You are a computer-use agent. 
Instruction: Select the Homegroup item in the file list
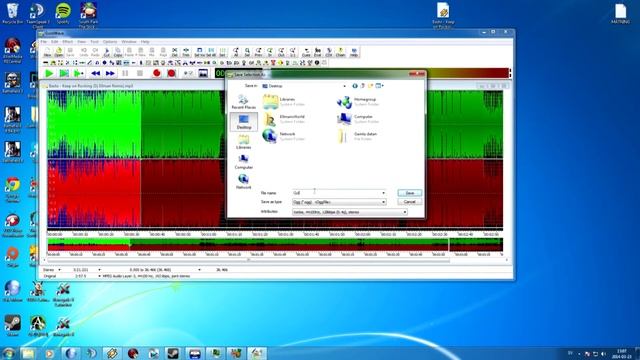(358, 102)
